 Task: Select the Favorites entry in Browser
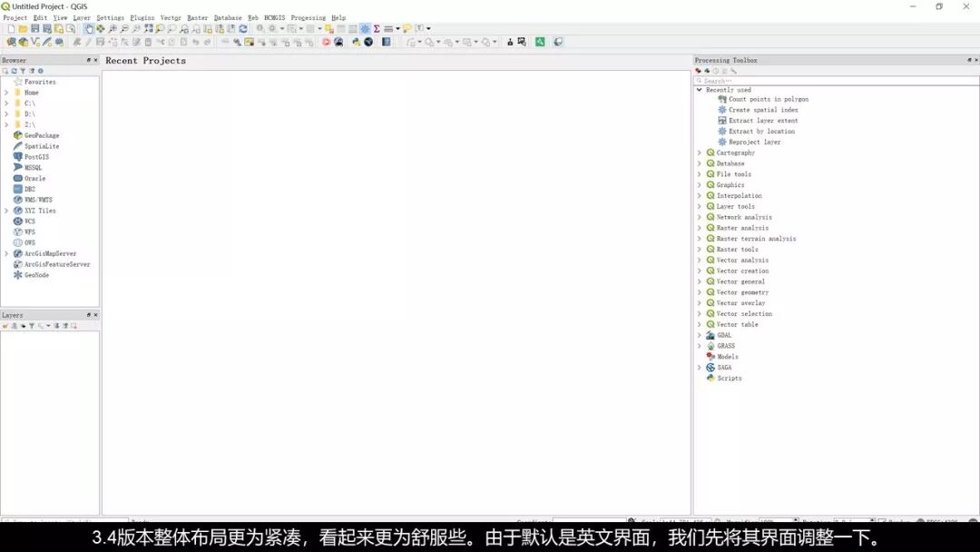pos(40,82)
